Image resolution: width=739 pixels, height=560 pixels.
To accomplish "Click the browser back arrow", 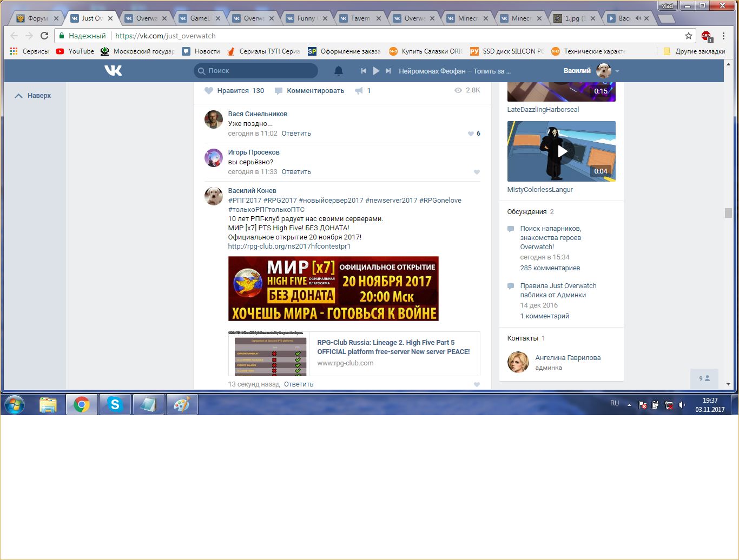I will [x=15, y=36].
